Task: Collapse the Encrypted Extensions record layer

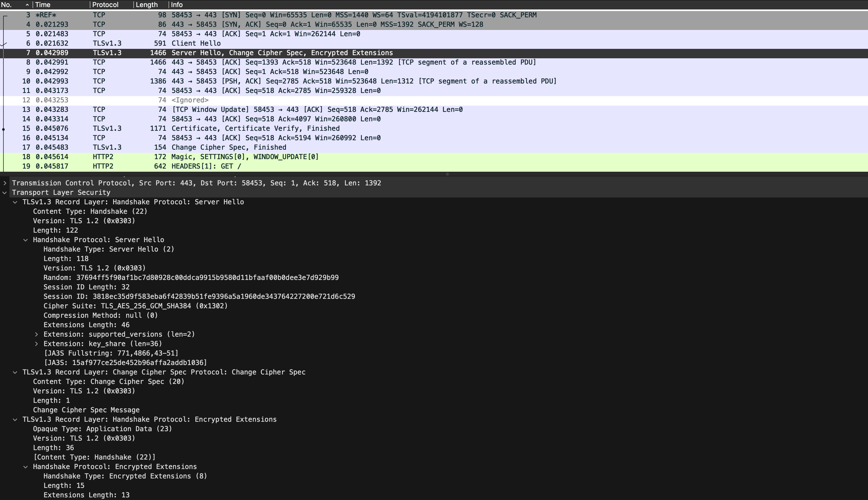Action: (15, 420)
